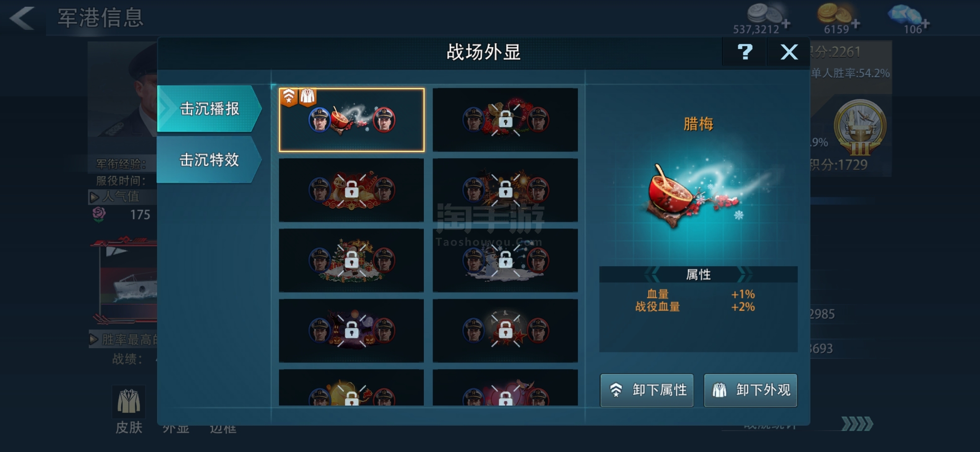Click the rose popularity icon
980x452 pixels.
coord(99,214)
